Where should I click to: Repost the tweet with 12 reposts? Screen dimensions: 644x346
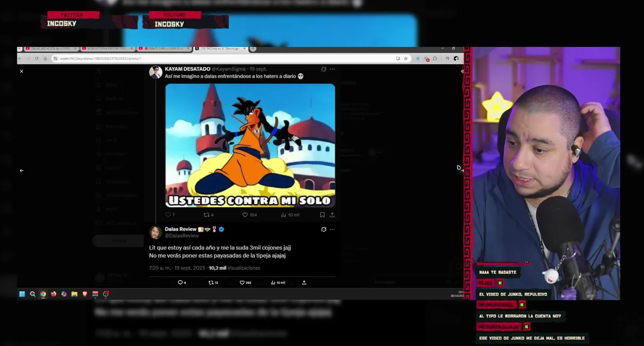pyautogui.click(x=213, y=283)
